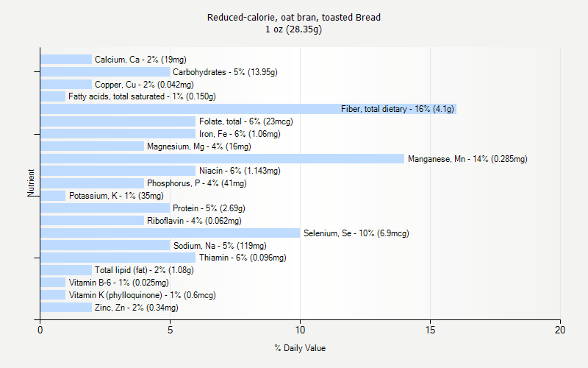This screenshot has height=368, width=588.
Task: Click the vertical 'Nutrient' axis title
Action: 31,183
